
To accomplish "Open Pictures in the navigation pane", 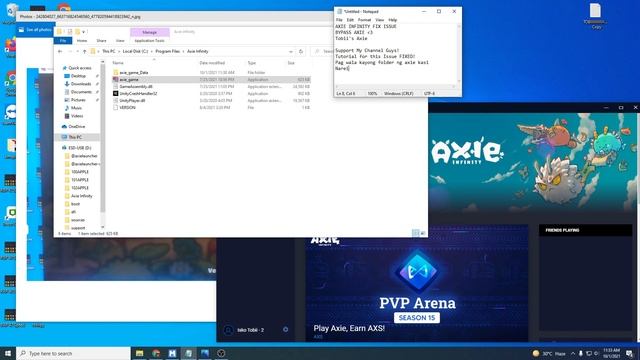I will coord(78,100).
